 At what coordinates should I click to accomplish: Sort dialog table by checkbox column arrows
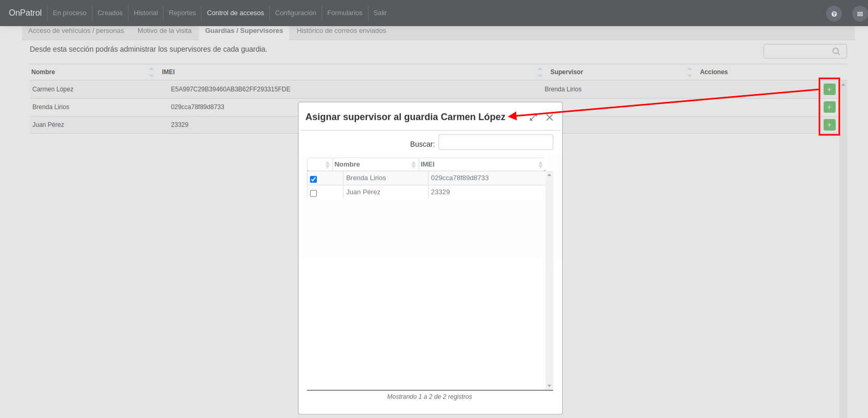[327, 165]
